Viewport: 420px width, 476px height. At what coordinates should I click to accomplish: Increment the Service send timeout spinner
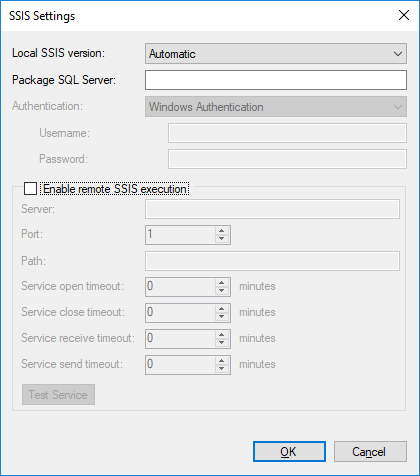point(222,360)
